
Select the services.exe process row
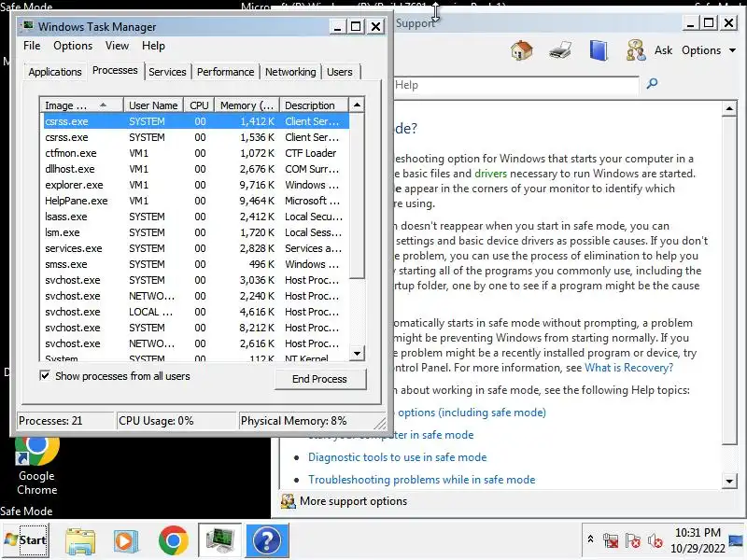point(194,248)
